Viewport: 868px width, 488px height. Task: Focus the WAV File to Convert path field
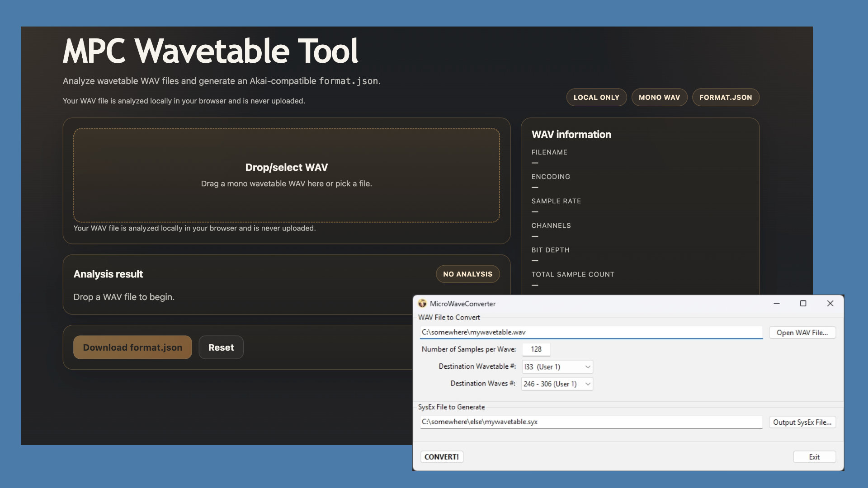click(591, 332)
